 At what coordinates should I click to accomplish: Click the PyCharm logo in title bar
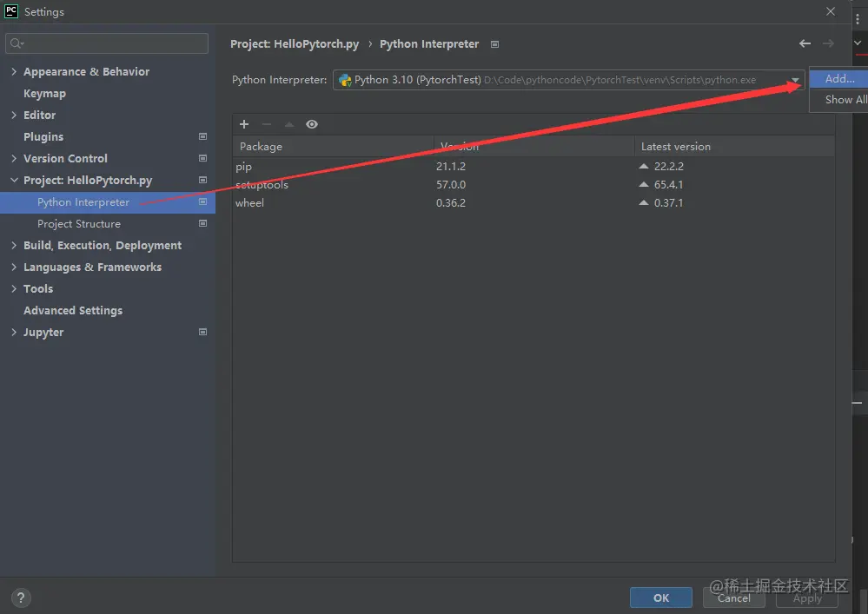click(x=11, y=11)
